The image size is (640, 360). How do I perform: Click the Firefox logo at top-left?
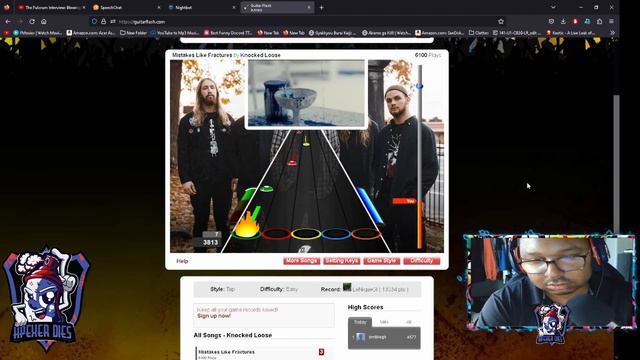(x=7, y=7)
